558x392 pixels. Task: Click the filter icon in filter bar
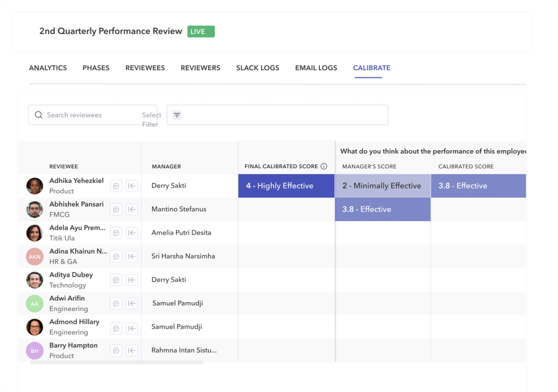(177, 115)
